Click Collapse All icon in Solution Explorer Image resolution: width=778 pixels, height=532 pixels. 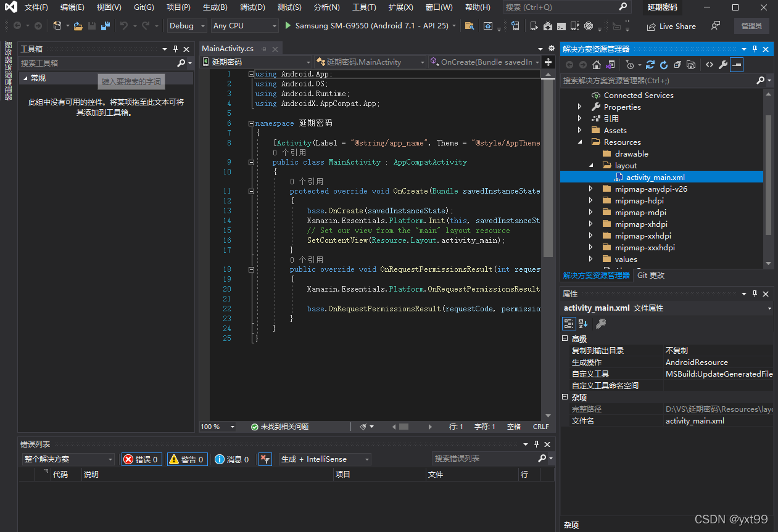click(x=677, y=65)
